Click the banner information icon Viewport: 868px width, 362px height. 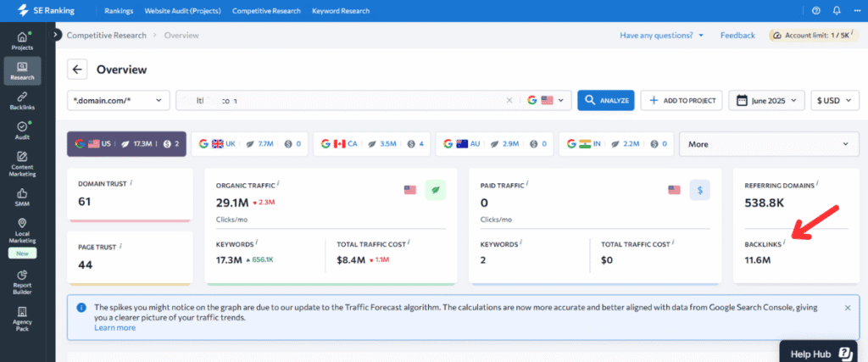click(x=81, y=307)
